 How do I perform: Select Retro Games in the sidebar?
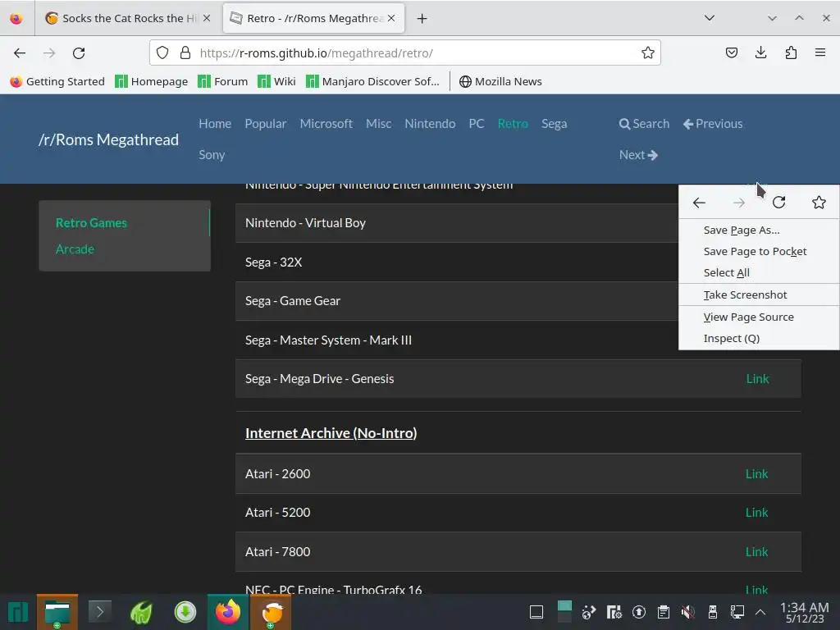point(91,223)
